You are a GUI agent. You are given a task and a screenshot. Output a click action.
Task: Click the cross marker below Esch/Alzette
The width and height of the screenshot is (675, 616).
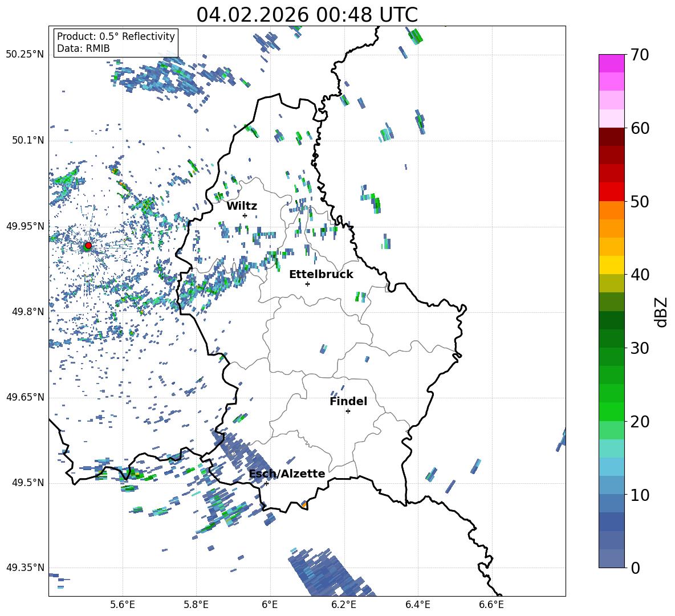point(266,483)
